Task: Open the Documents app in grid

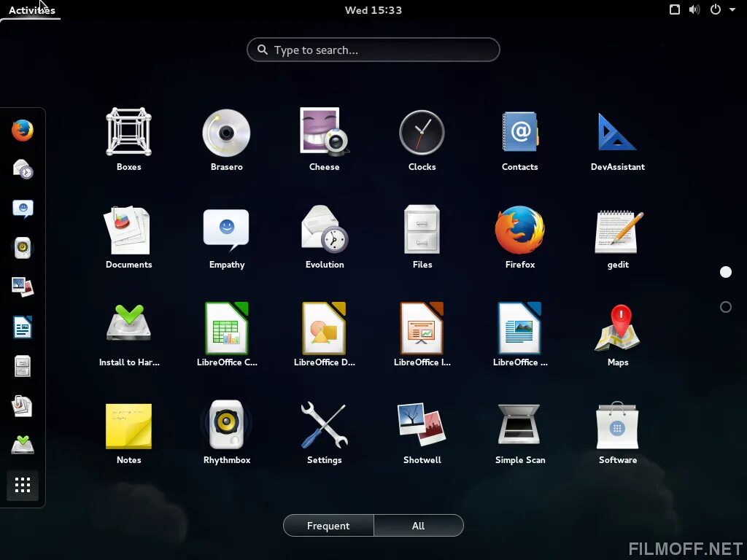Action: point(128,237)
